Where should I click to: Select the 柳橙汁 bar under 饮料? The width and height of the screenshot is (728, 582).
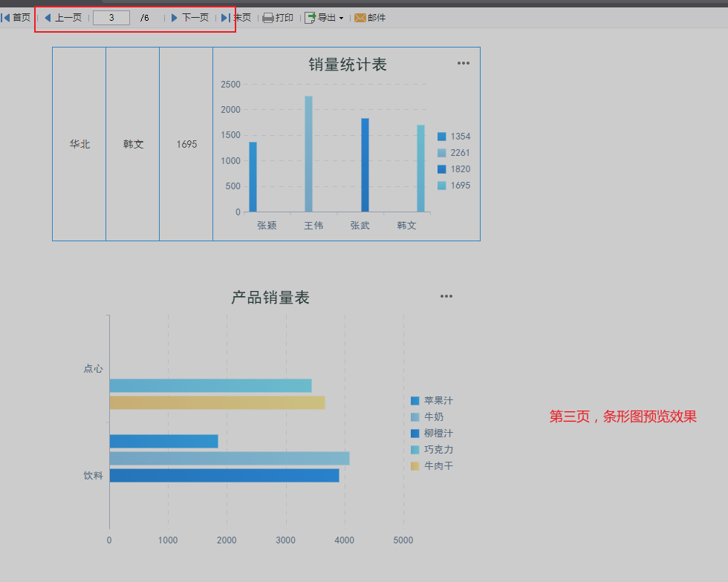coord(224,475)
